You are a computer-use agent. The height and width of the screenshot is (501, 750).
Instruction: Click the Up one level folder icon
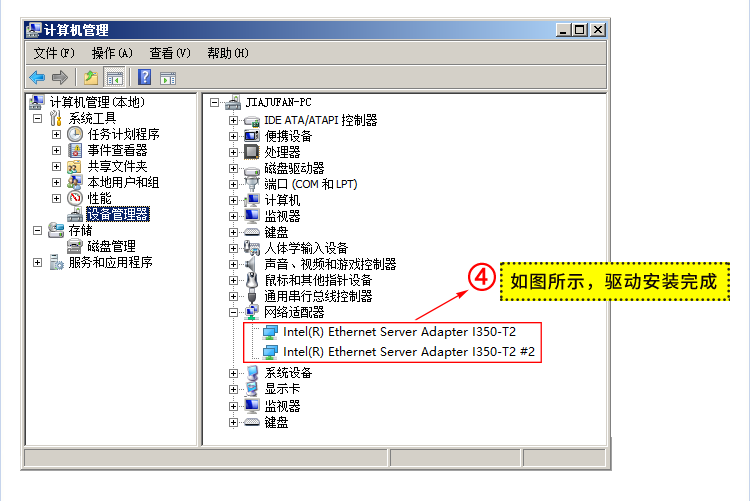91,77
